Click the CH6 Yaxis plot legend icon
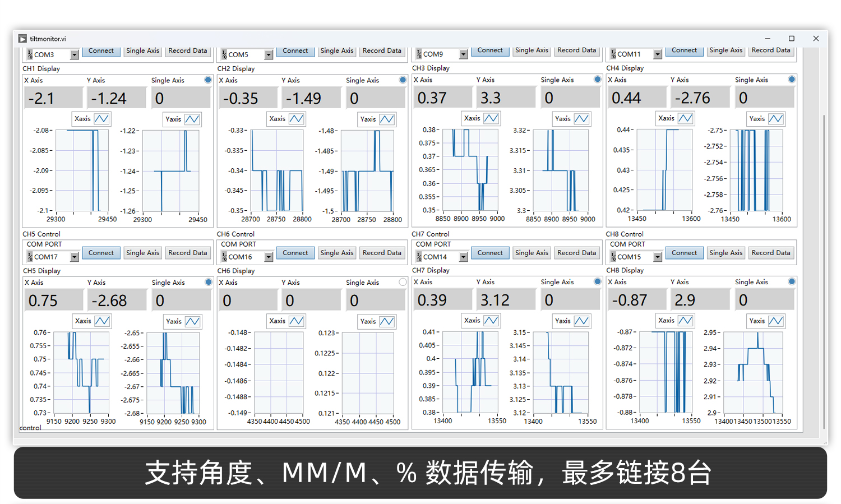The width and height of the screenshot is (841, 504). point(387,322)
